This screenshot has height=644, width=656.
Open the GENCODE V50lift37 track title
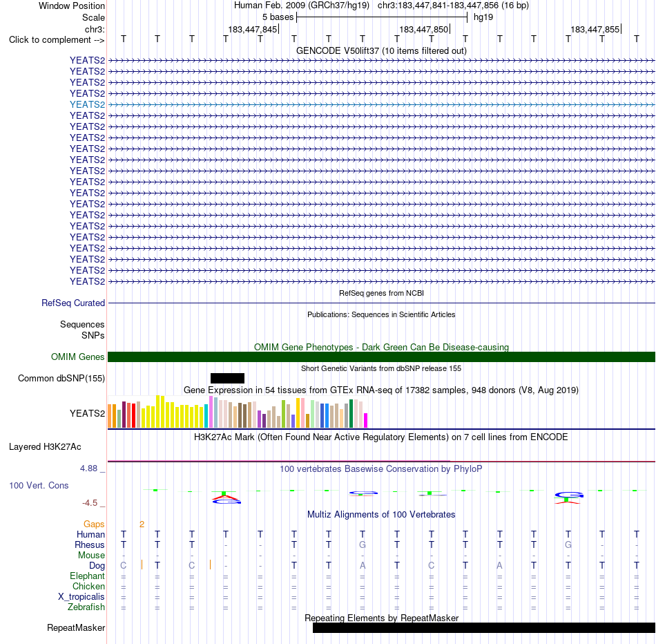click(381, 50)
